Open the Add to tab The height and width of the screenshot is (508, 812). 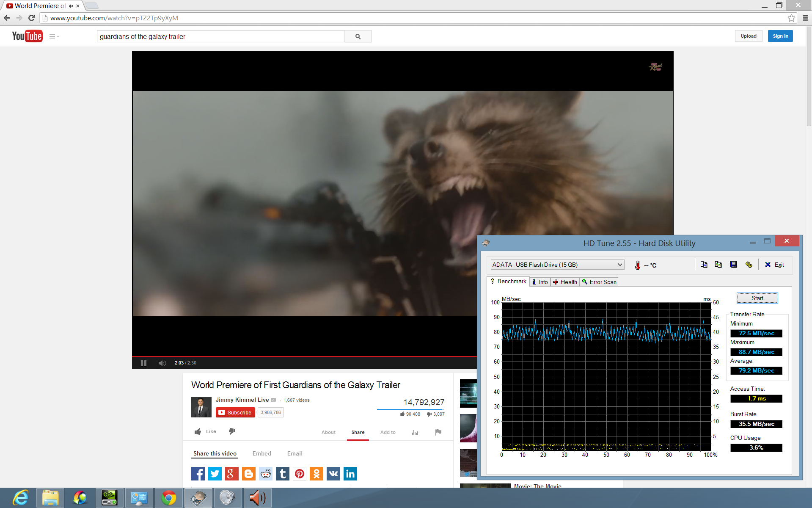tap(388, 432)
